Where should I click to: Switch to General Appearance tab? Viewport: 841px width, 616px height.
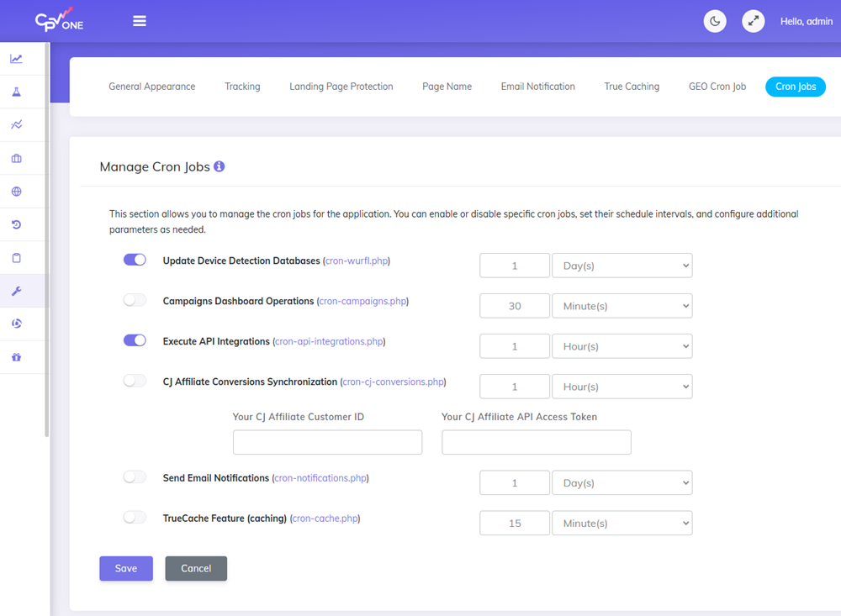[151, 87]
